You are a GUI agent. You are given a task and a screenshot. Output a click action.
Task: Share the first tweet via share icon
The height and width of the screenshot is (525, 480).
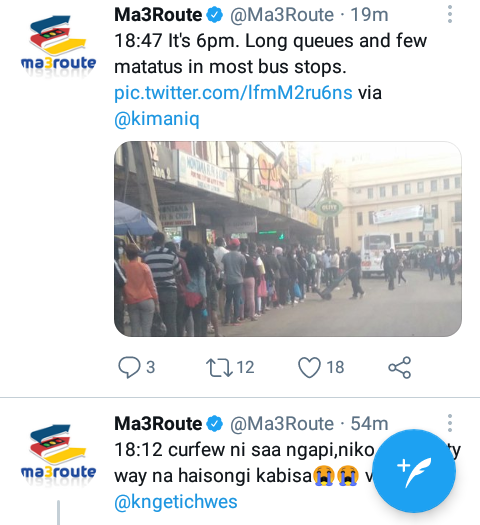(x=399, y=367)
